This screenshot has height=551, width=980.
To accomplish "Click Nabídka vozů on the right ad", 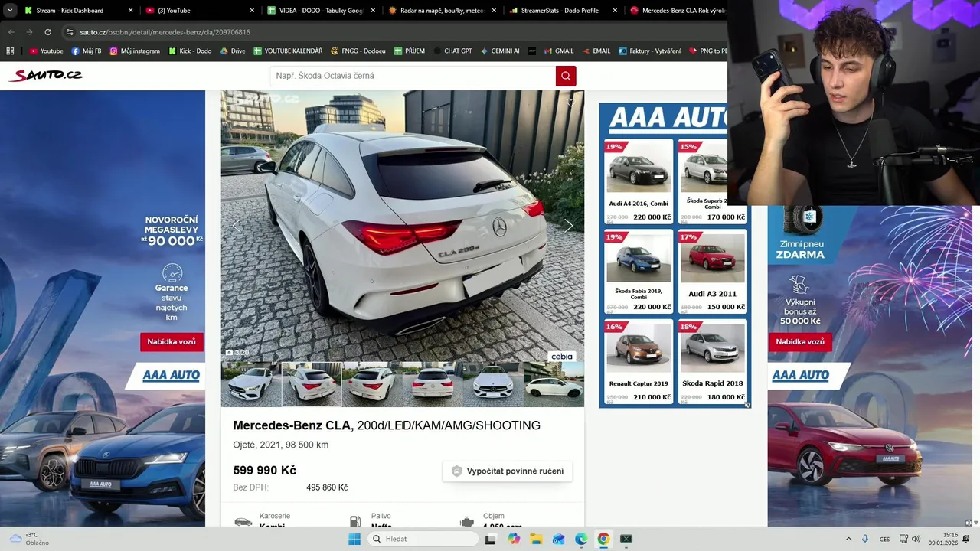I will point(800,342).
